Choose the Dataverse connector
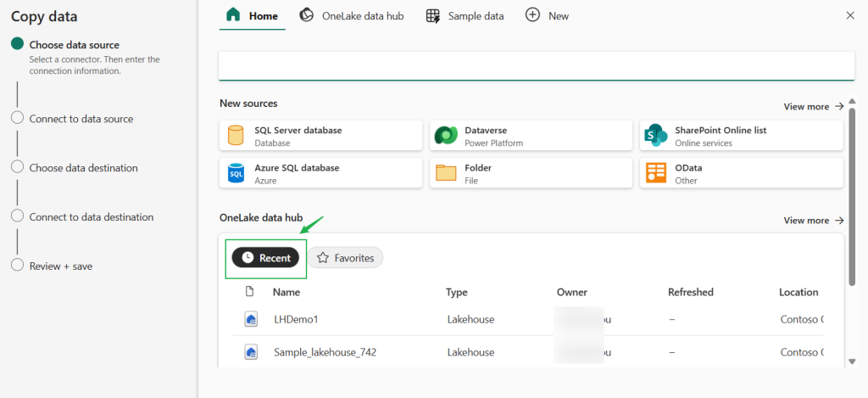This screenshot has width=868, height=398. tap(531, 135)
